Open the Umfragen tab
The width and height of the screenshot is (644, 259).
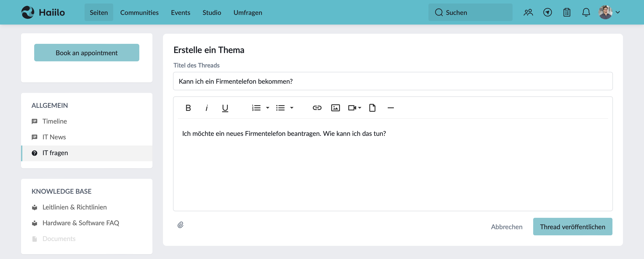pyautogui.click(x=248, y=12)
